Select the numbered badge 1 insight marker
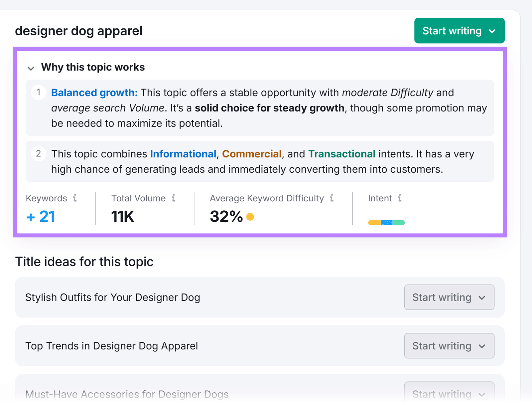This screenshot has height=405, width=532. point(39,93)
